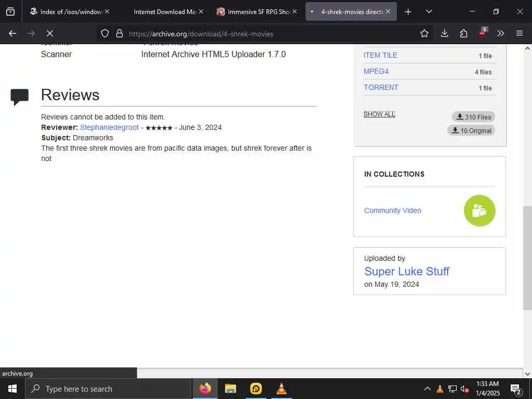Download 10 Original files

coord(471,130)
